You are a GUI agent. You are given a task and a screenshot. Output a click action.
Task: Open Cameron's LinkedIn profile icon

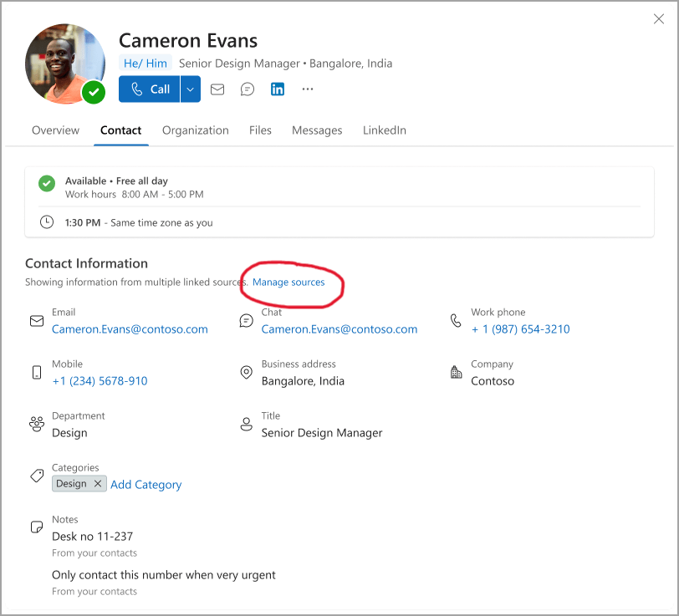(x=277, y=89)
